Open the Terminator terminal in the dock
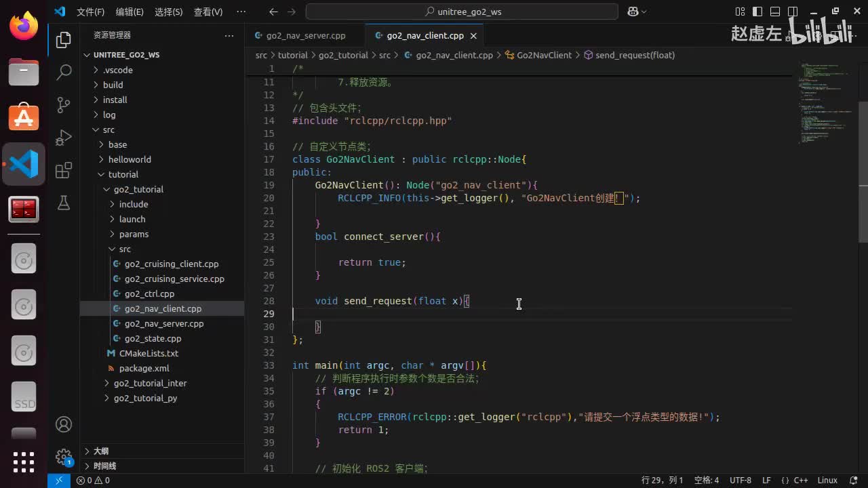868x488 pixels. coord(24,210)
